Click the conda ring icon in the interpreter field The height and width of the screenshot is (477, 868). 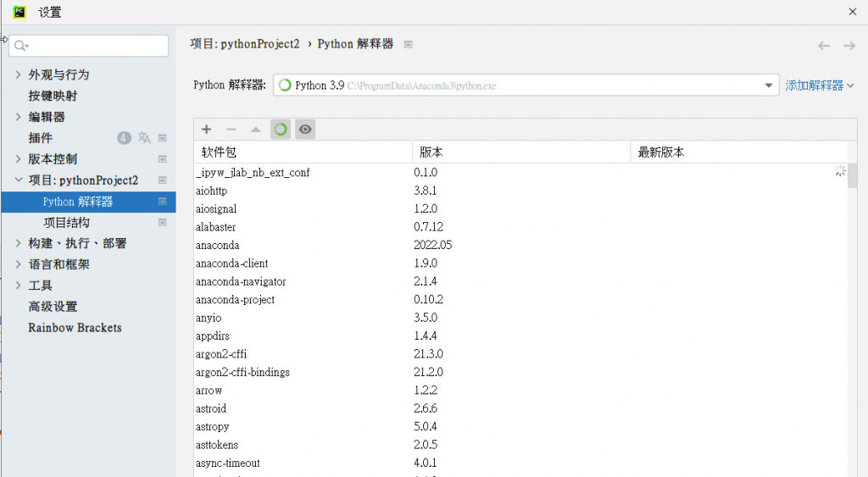click(x=285, y=86)
